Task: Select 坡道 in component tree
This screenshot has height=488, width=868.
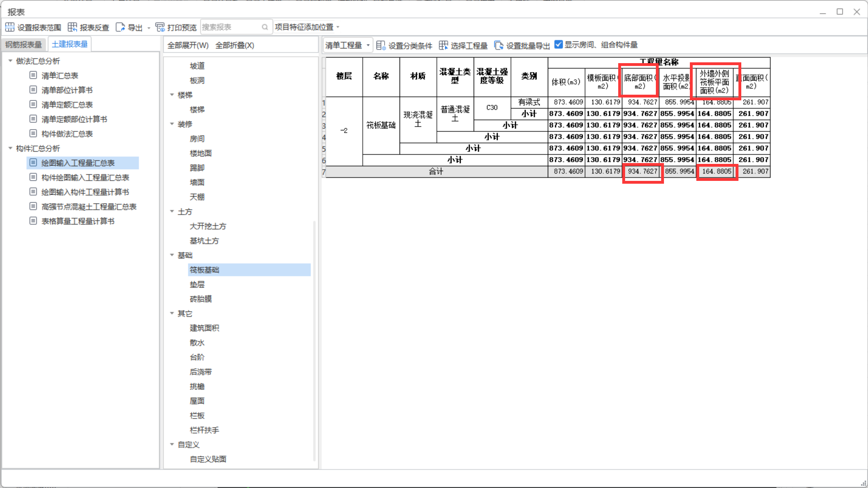Action: pyautogui.click(x=197, y=66)
